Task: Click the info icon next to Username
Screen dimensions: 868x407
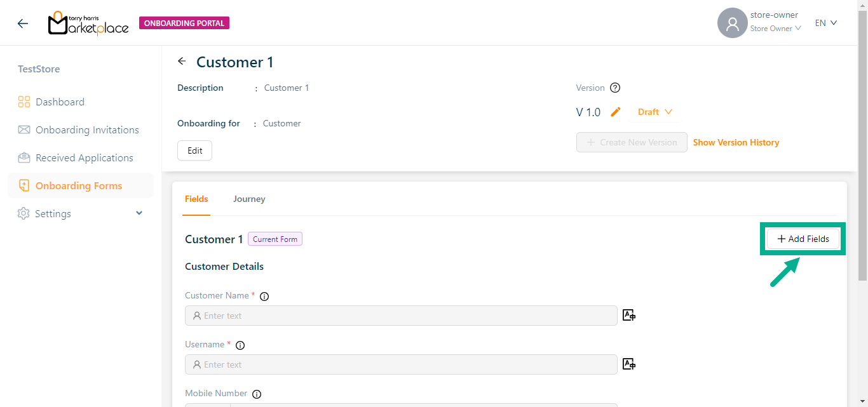Action: (x=240, y=345)
